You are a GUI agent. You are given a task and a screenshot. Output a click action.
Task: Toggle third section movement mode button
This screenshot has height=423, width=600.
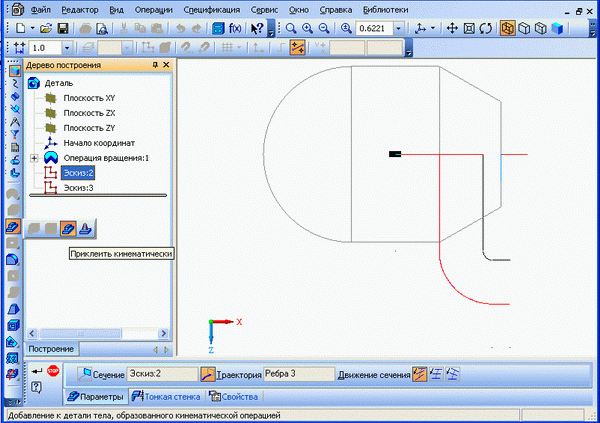(x=453, y=373)
